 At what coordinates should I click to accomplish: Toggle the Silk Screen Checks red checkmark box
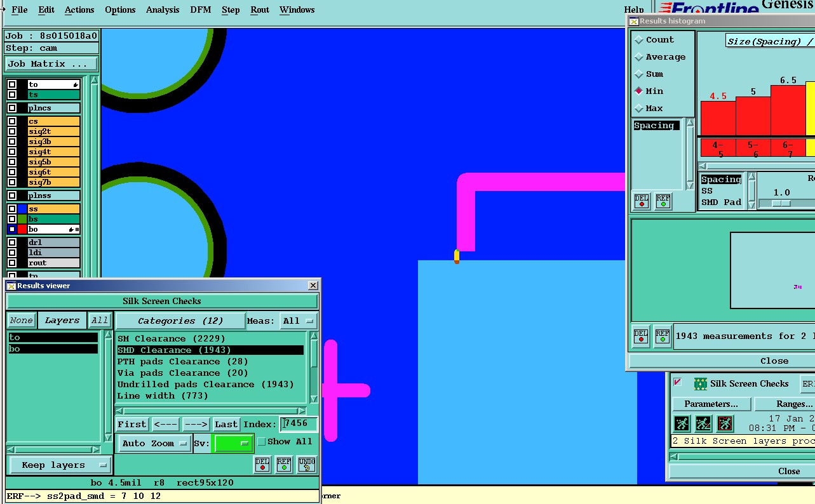678,382
